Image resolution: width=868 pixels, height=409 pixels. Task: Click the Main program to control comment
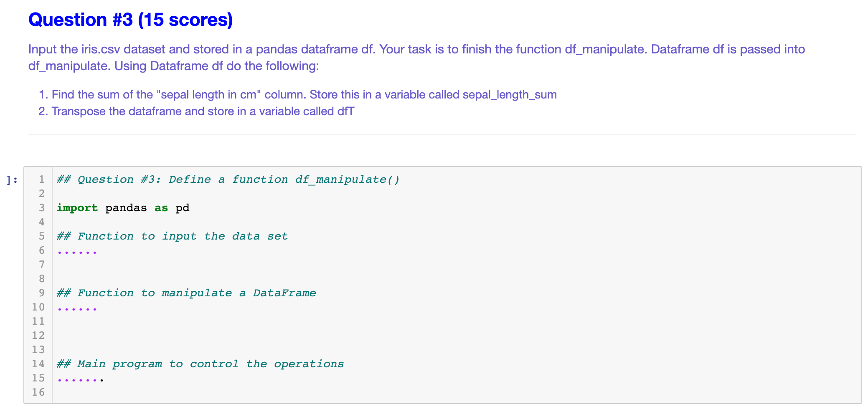click(200, 364)
